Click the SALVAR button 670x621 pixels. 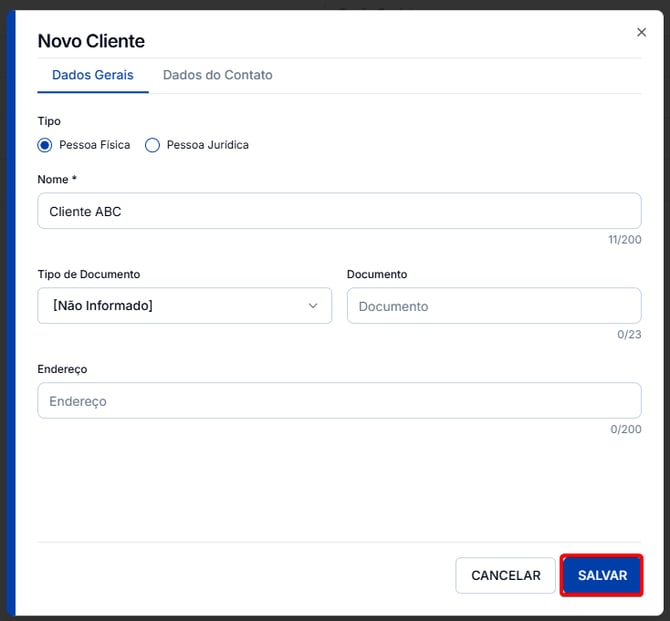pos(602,575)
